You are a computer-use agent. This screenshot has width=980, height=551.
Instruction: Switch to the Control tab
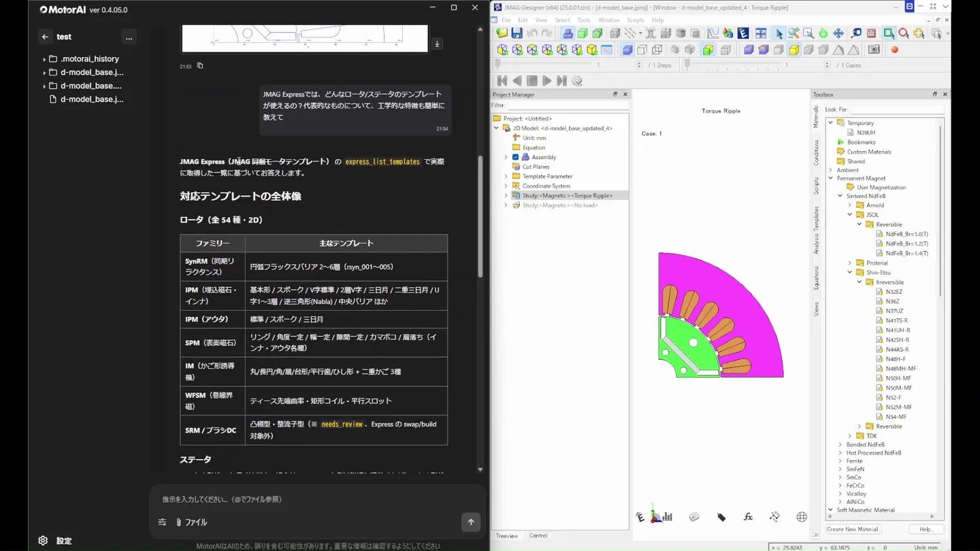pyautogui.click(x=538, y=536)
